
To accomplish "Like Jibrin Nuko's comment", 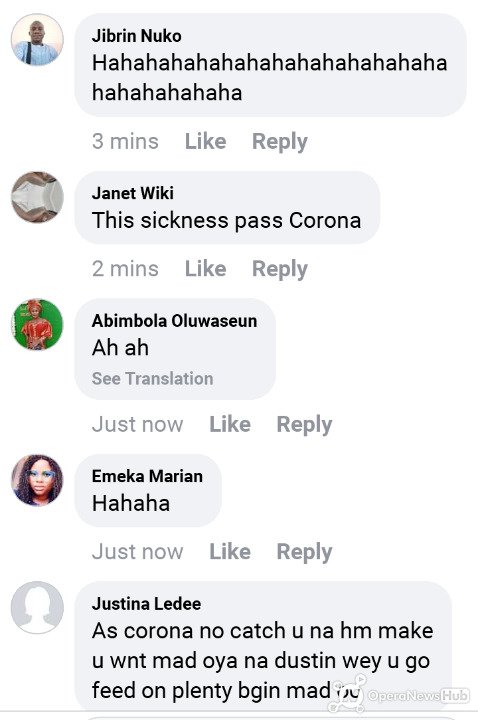I will [x=205, y=141].
